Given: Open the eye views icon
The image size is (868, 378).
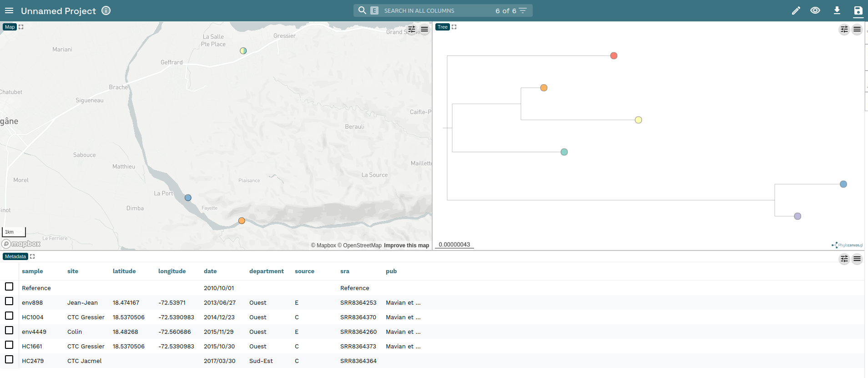Looking at the screenshot, I should (815, 10).
